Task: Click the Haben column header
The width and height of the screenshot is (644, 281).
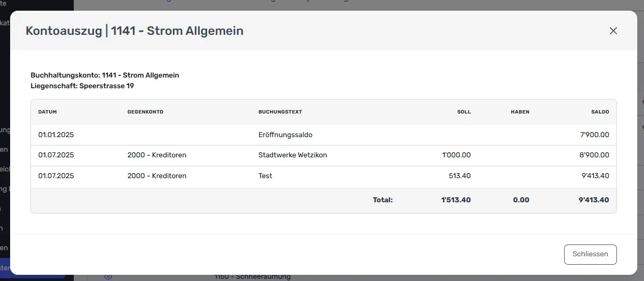Action: [520, 112]
